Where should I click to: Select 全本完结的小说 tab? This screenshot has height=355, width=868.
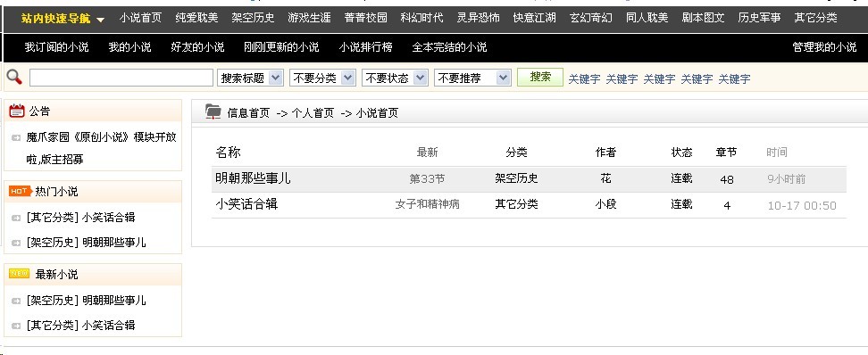[449, 47]
